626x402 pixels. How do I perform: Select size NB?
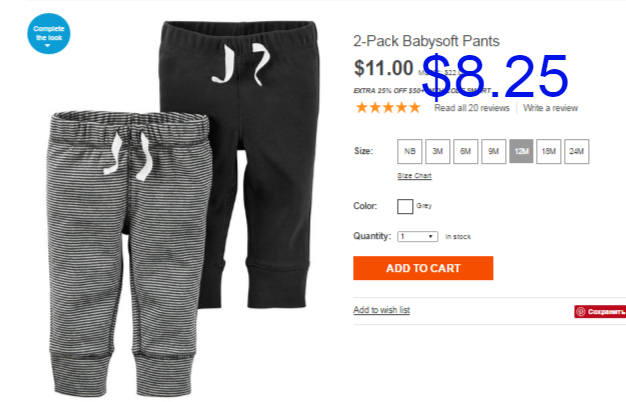point(410,151)
